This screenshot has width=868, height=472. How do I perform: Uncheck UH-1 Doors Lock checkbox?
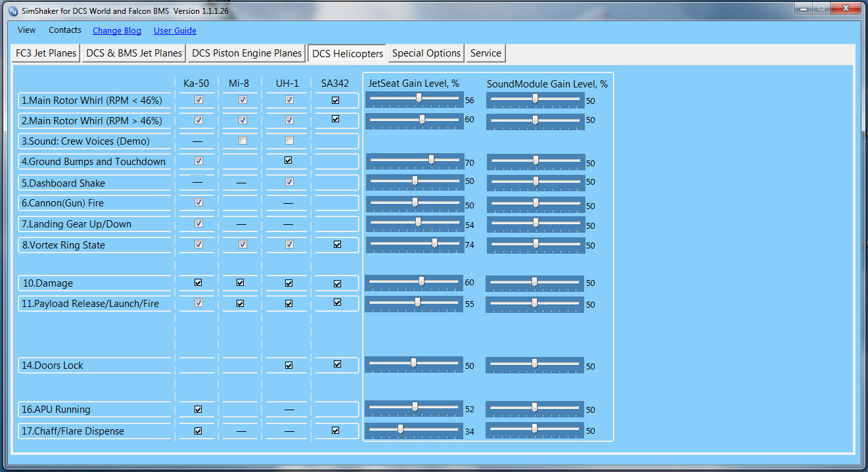click(288, 365)
